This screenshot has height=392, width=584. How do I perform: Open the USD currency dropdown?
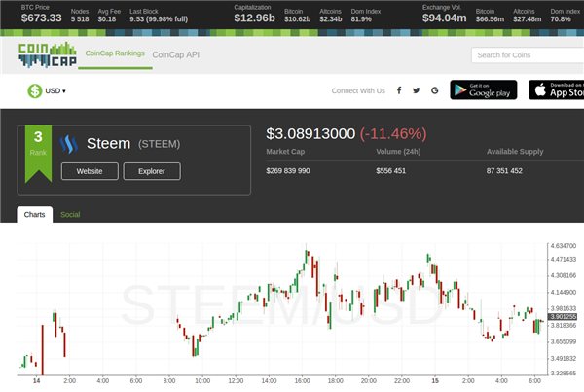[55, 90]
